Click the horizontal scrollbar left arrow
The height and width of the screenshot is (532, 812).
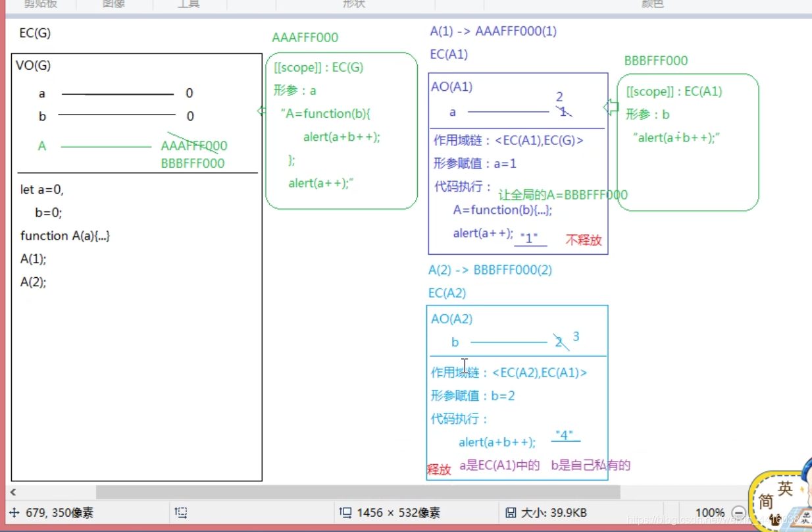click(13, 492)
